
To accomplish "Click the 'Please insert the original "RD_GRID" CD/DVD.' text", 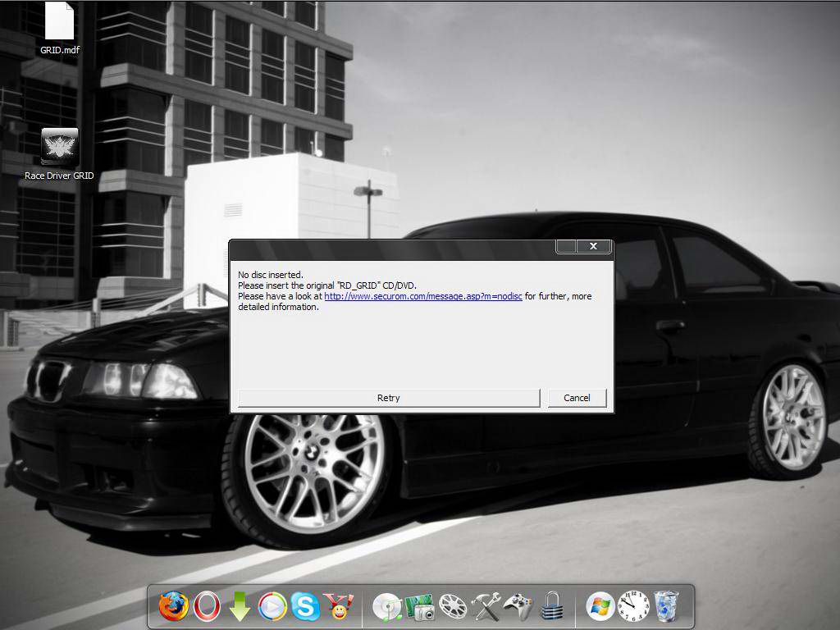I will coord(327,285).
